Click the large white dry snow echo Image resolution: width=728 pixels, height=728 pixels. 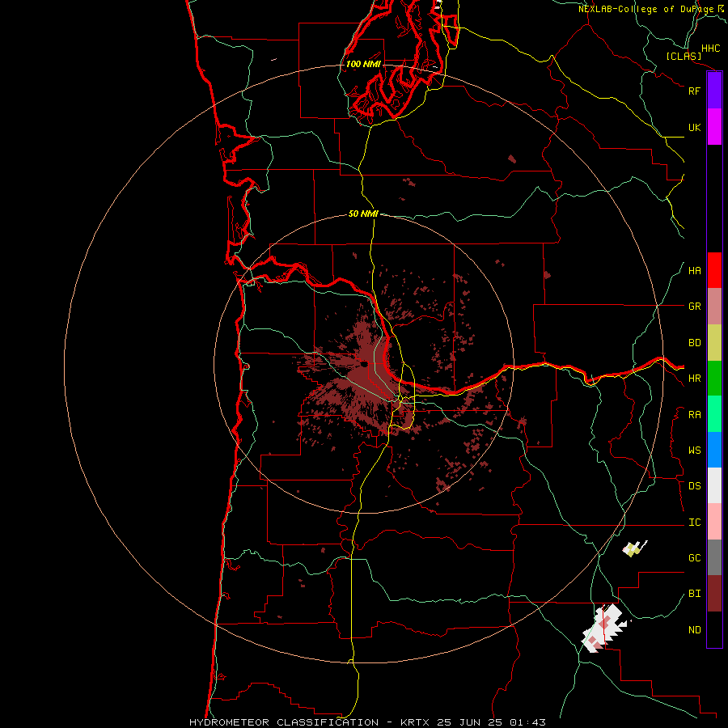[605, 627]
